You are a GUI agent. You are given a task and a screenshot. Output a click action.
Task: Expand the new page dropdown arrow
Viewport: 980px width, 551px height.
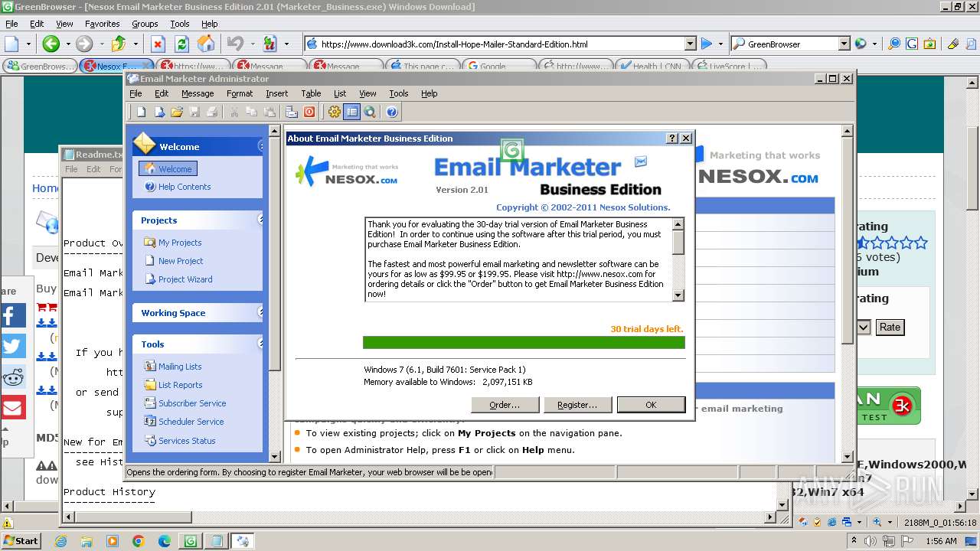tap(28, 44)
